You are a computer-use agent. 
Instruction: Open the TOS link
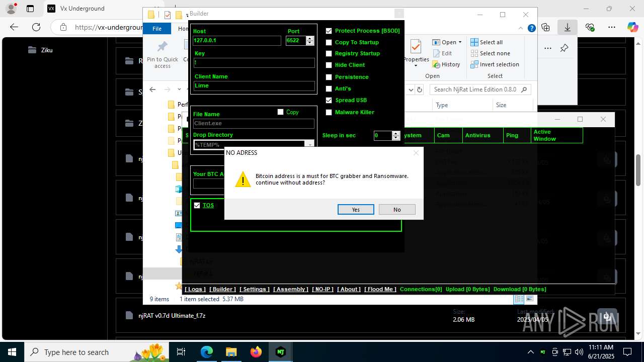pyautogui.click(x=208, y=205)
